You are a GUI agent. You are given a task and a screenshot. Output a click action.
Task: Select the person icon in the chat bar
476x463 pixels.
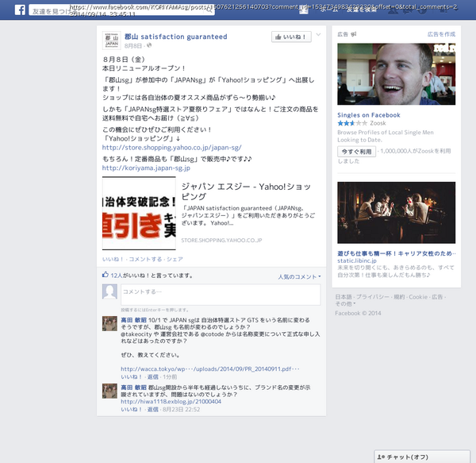point(381,457)
